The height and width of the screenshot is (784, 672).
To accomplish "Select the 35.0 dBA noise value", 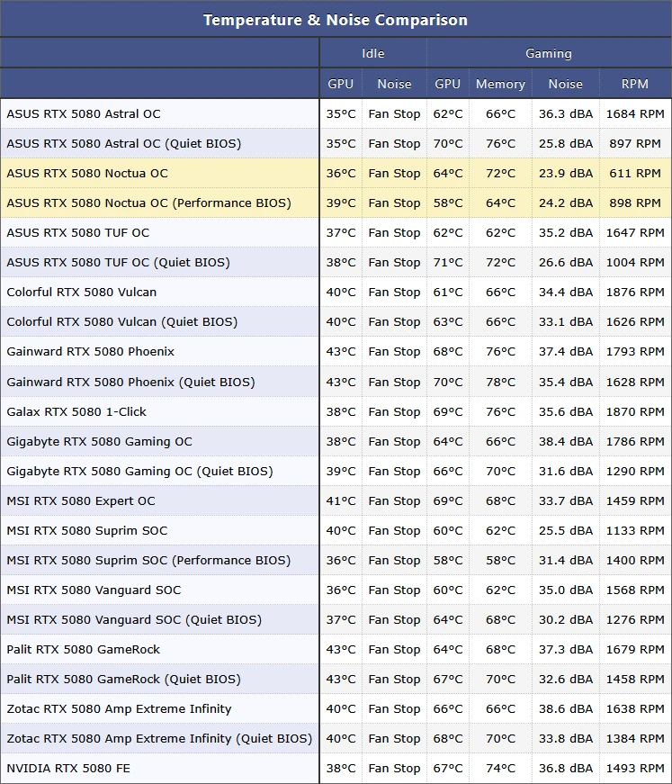I will [x=566, y=590].
